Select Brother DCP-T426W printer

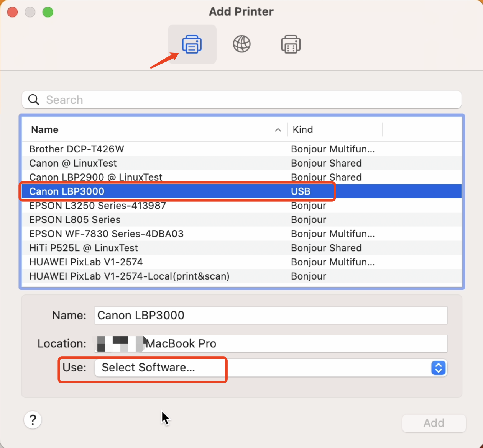tap(77, 149)
